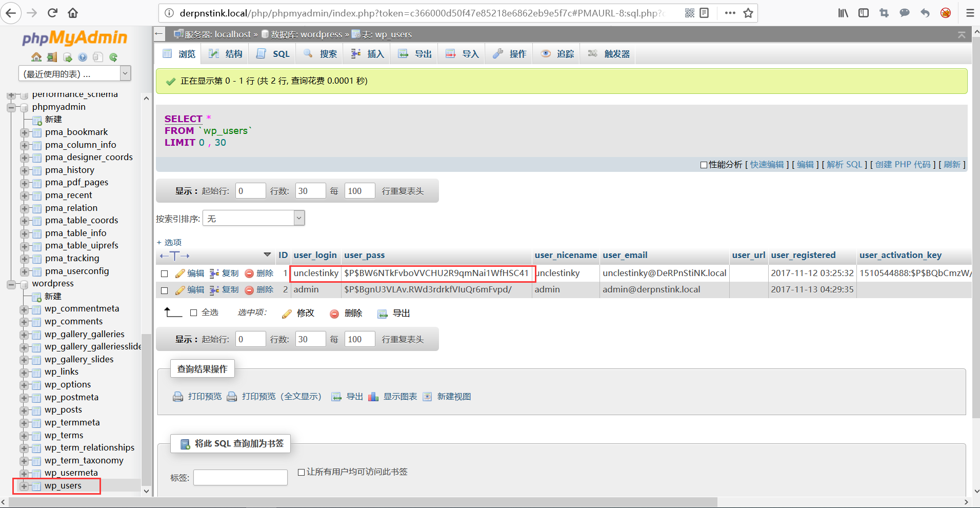Image resolution: width=980 pixels, height=508 pixels.
Task: Click pencil icon next to 修改
Action: [287, 314]
